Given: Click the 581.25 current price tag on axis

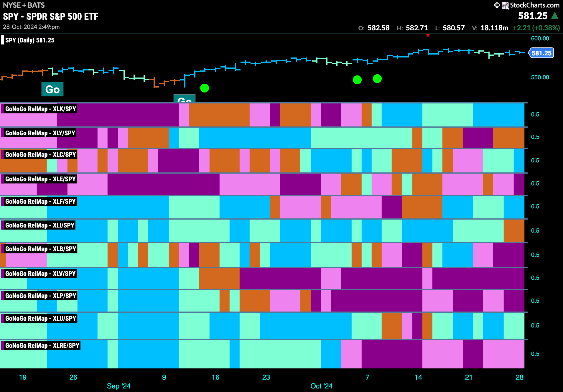Looking at the screenshot, I should click(541, 53).
